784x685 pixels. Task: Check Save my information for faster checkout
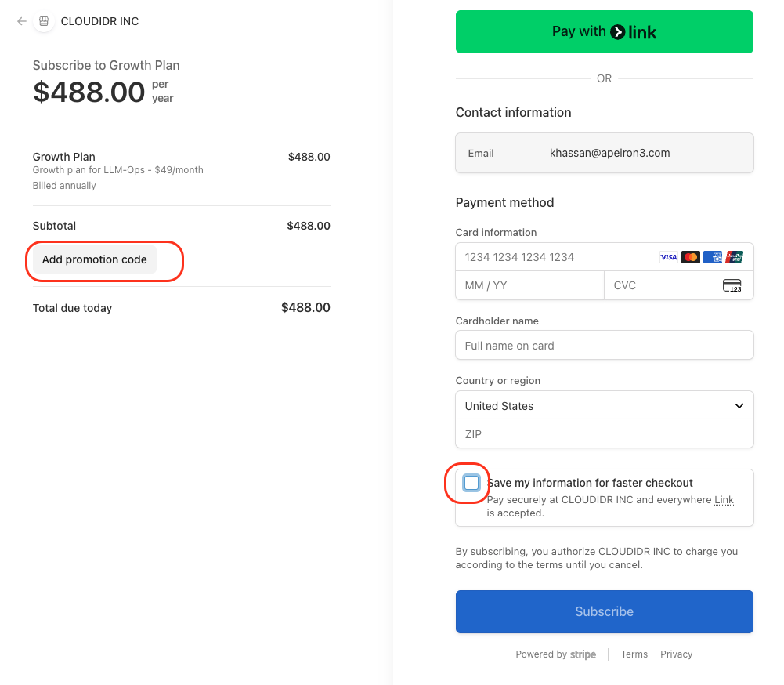click(x=471, y=483)
